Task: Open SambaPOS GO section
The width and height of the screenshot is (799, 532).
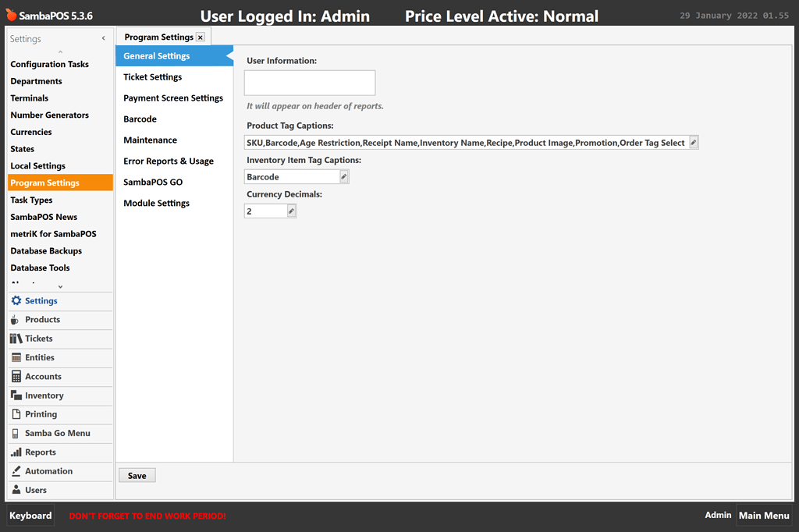Action: (x=174, y=182)
